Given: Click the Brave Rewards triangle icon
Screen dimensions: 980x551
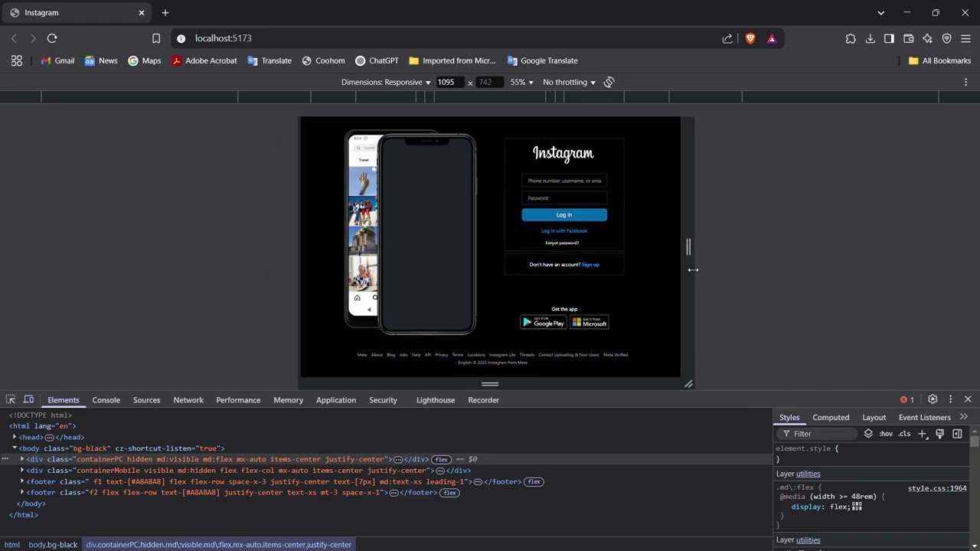Looking at the screenshot, I should click(x=772, y=38).
